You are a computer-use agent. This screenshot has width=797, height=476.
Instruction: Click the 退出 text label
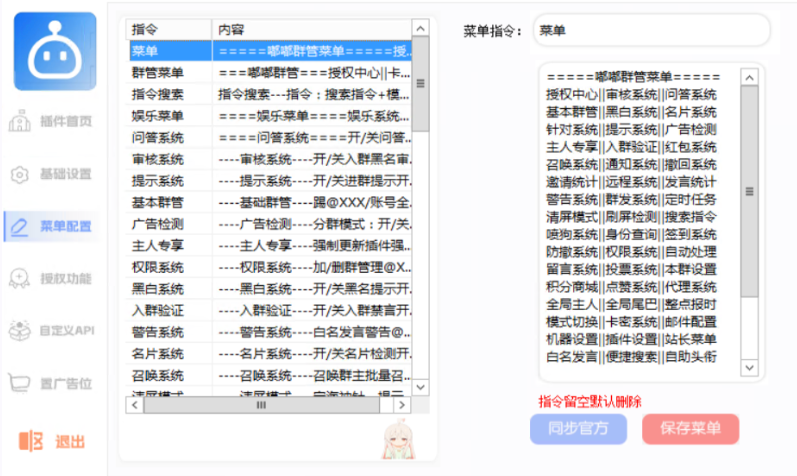(x=70, y=441)
